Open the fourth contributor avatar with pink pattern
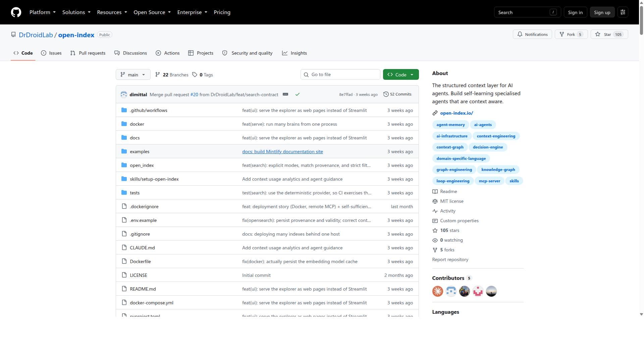This screenshot has height=362, width=644. pyautogui.click(x=478, y=291)
